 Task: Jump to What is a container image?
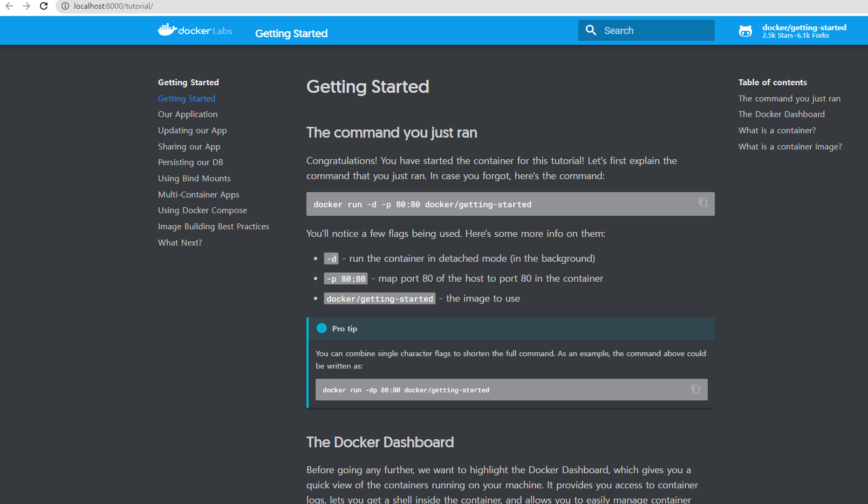pyautogui.click(x=790, y=147)
